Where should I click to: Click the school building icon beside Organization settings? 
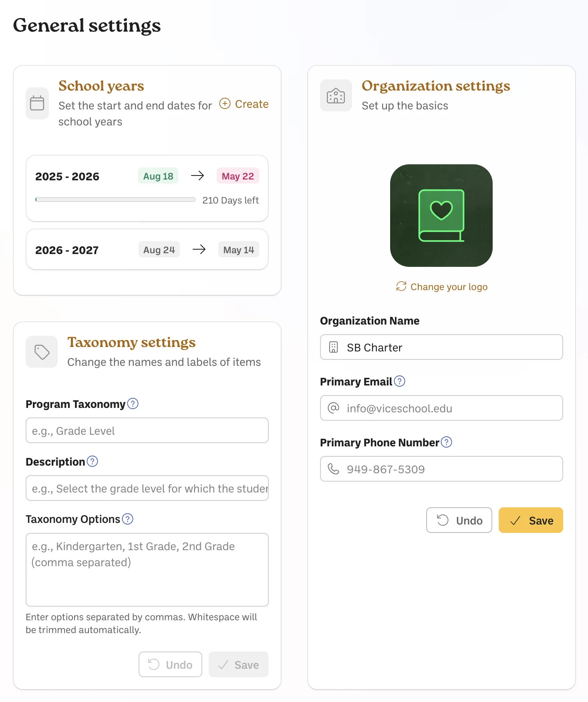click(336, 95)
